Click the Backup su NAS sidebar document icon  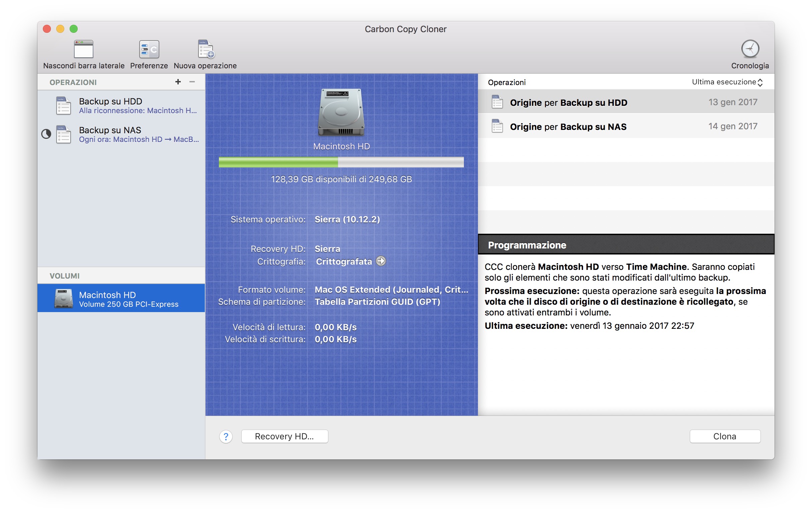(63, 134)
